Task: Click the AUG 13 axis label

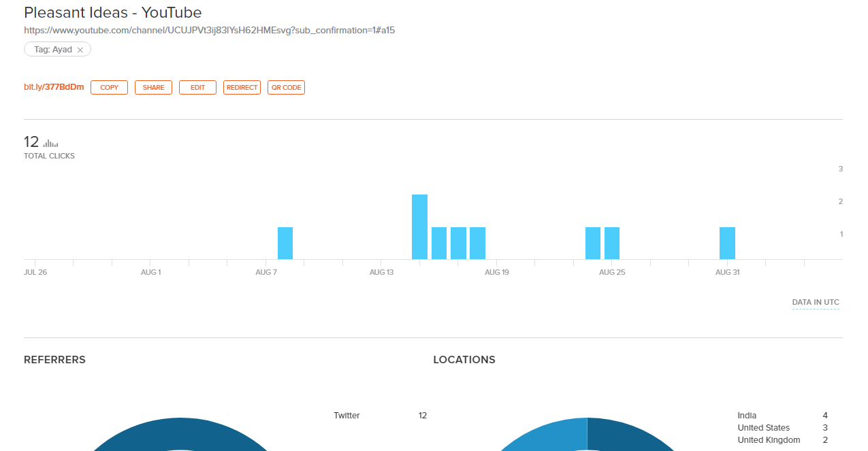Action: pyautogui.click(x=381, y=272)
